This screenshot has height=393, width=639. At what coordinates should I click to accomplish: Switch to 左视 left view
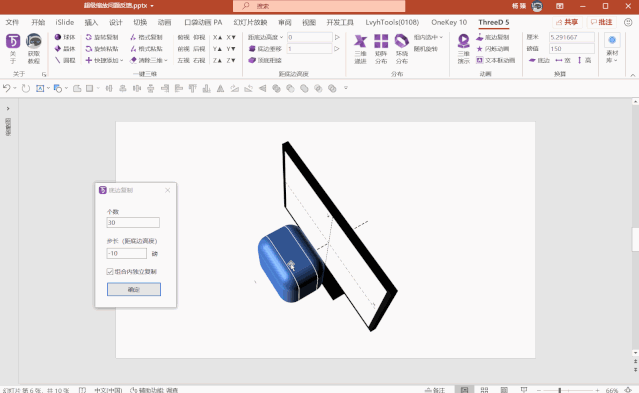tap(183, 60)
